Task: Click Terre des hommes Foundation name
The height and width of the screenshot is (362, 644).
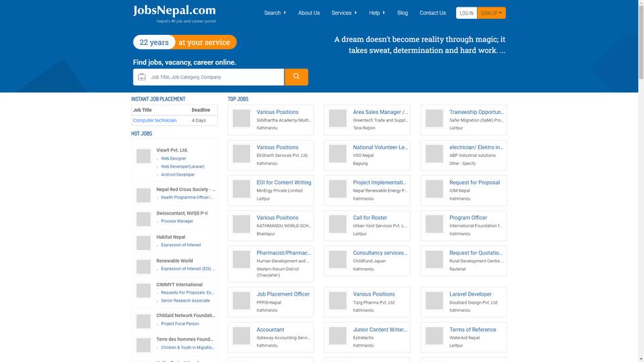Action: 185,339
